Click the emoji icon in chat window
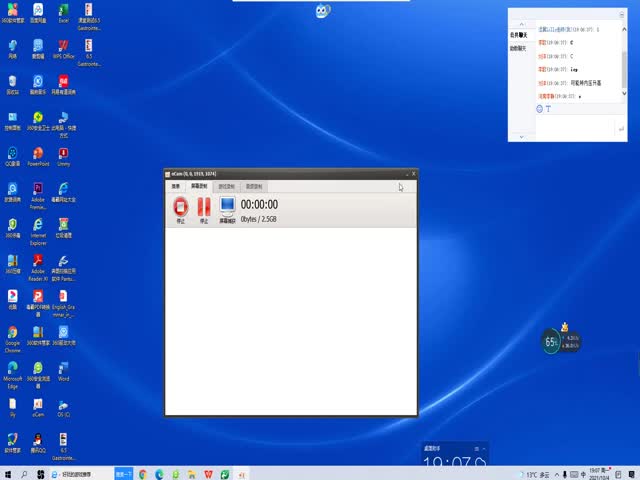This screenshot has width=640, height=480. [540, 108]
